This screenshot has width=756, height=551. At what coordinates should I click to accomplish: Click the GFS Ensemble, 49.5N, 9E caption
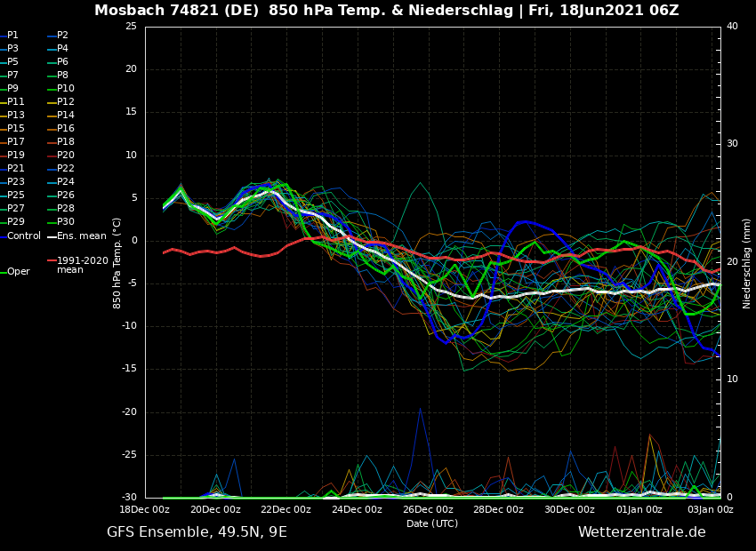[x=197, y=532]
